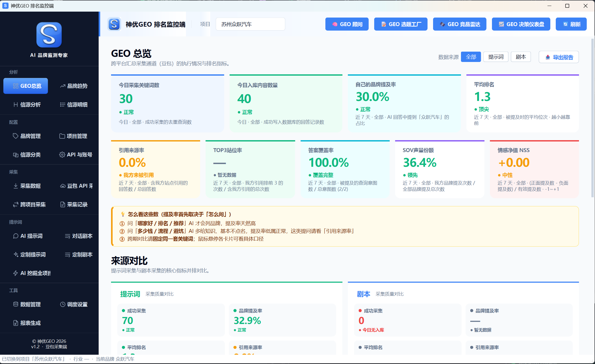The width and height of the screenshot is (595, 364).
Task: Open GEO总览 in the sidebar
Action: (x=26, y=86)
